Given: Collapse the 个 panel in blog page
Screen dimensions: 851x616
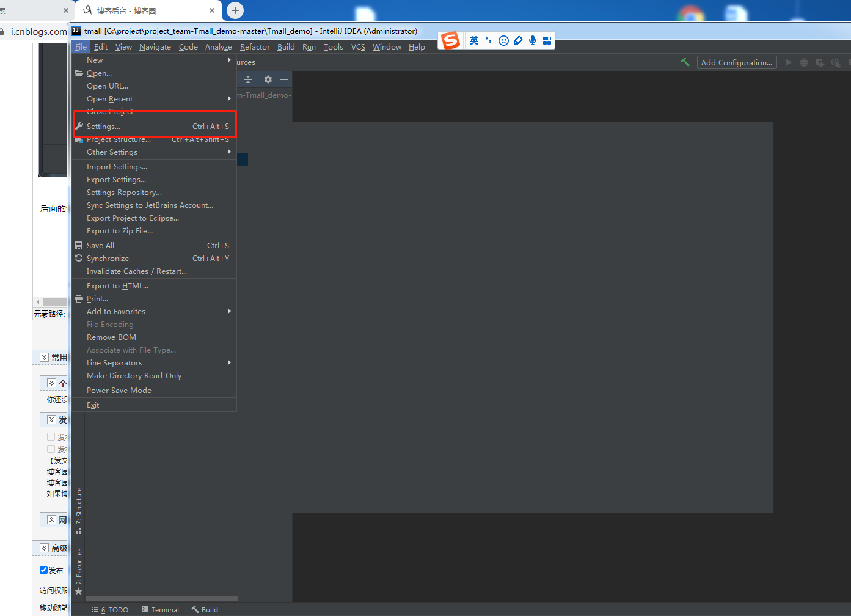Looking at the screenshot, I should (52, 383).
